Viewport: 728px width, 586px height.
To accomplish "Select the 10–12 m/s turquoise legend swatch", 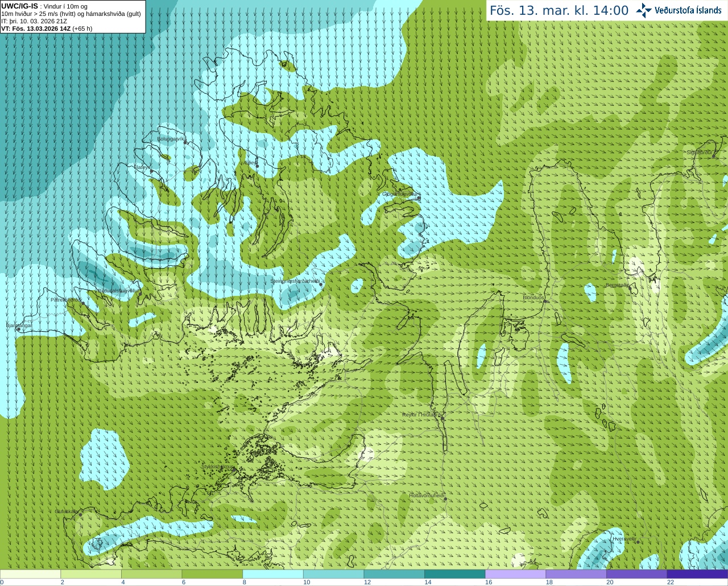I will coord(333,574).
